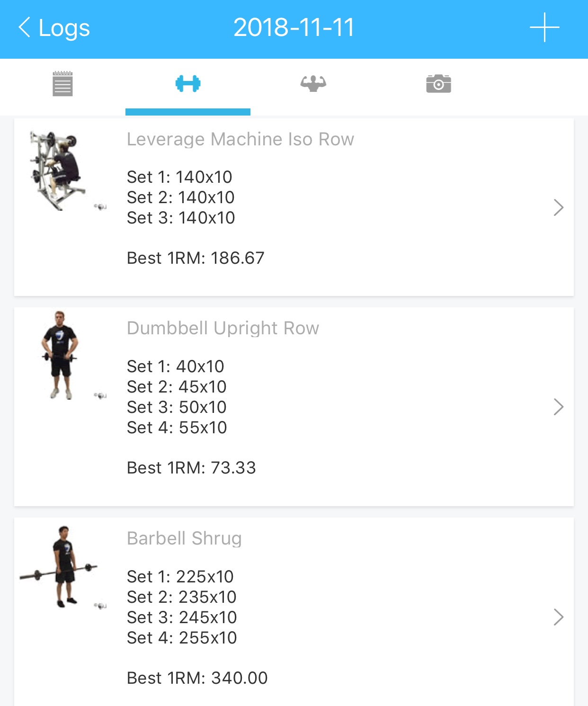588x706 pixels.
Task: Open the camera photos tab
Action: click(438, 84)
